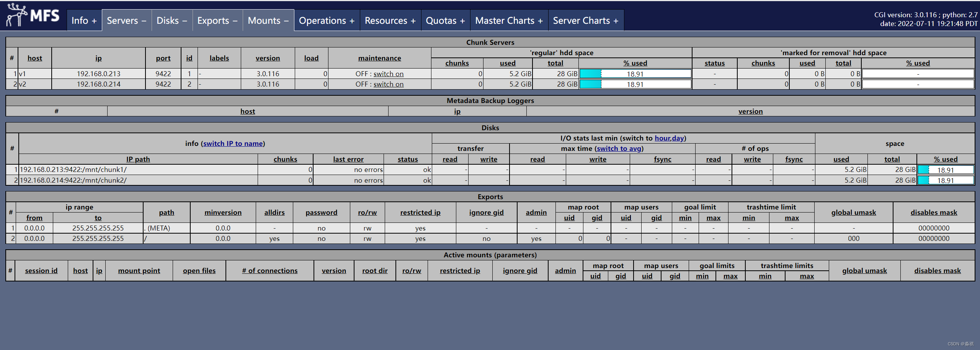Sort active mounts by open files
The width and height of the screenshot is (980, 350).
[x=199, y=271]
